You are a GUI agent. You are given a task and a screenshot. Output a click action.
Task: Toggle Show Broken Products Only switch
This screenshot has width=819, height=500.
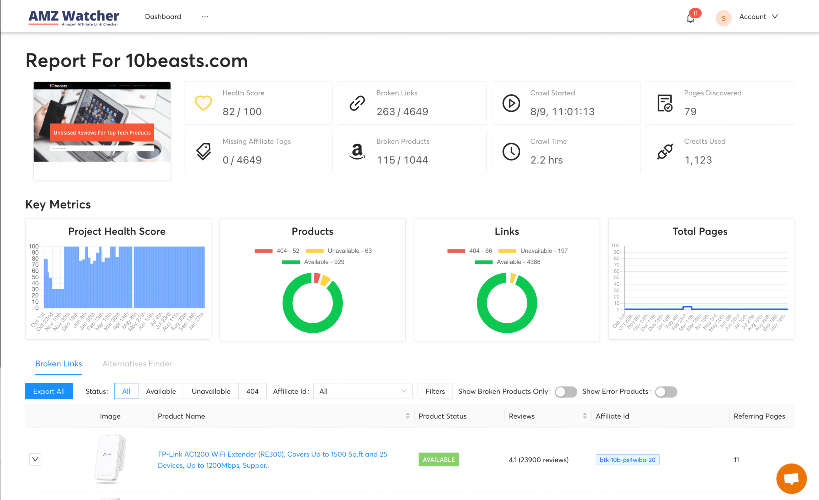[x=566, y=392]
